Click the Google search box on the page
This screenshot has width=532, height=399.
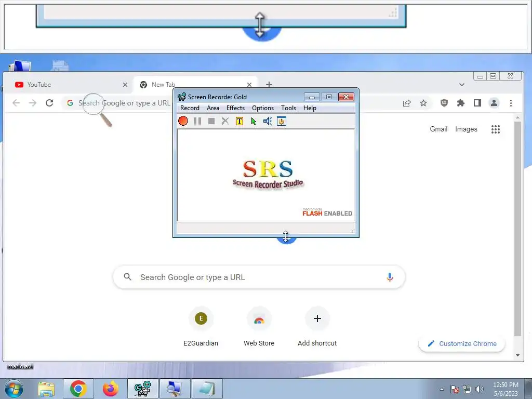[259, 277]
